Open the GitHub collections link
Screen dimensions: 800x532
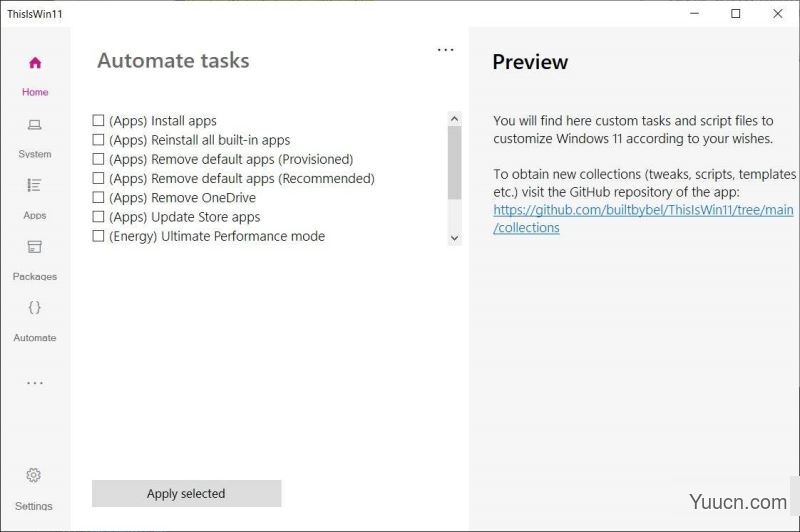pos(643,219)
